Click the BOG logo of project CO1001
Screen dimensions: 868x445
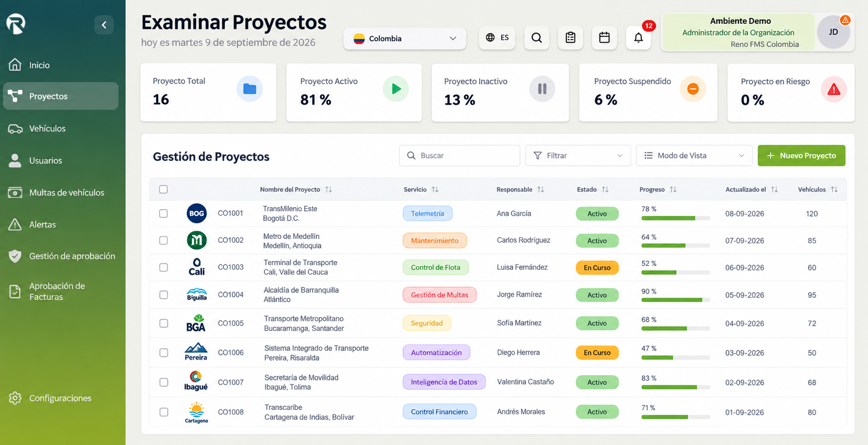(197, 214)
